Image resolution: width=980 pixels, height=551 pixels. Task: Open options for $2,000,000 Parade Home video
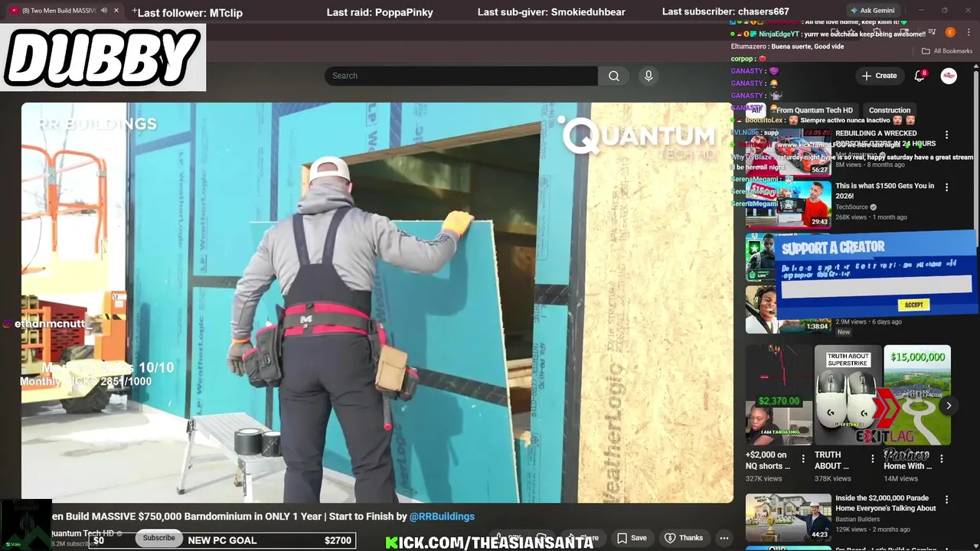pos(946,500)
